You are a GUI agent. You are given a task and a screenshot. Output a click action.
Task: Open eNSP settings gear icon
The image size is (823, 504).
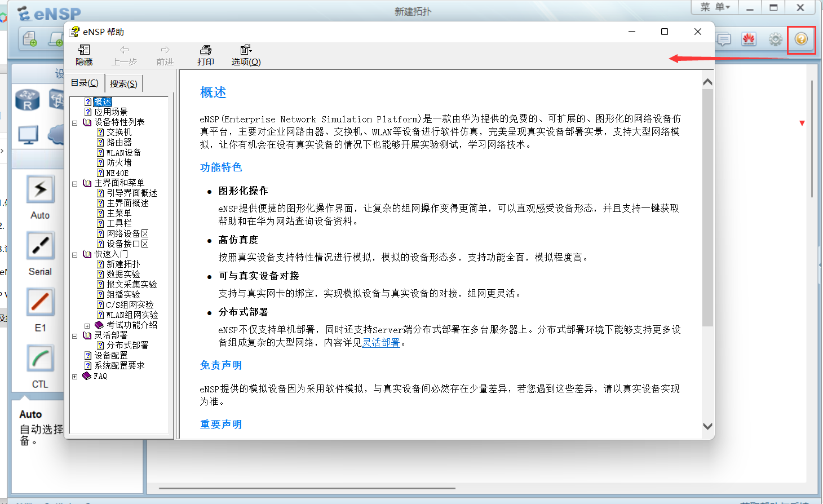(776, 39)
